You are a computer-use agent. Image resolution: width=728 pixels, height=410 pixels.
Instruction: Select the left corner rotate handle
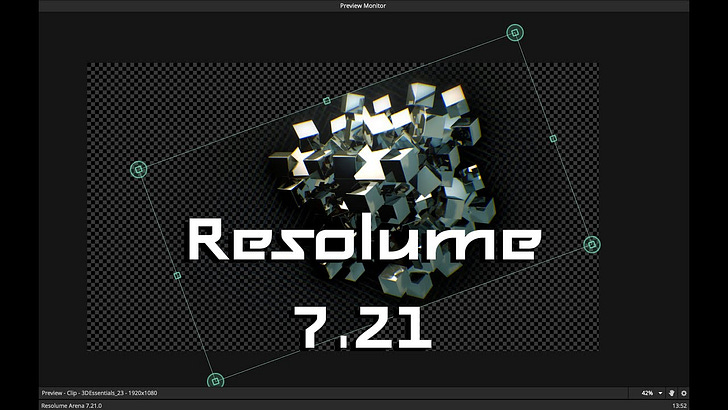click(138, 169)
